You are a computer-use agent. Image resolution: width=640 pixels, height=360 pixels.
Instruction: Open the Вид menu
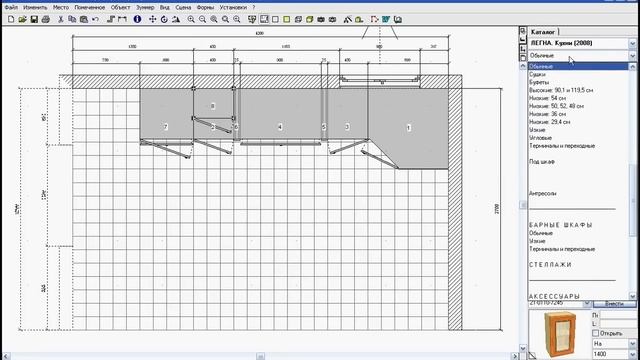click(164, 7)
